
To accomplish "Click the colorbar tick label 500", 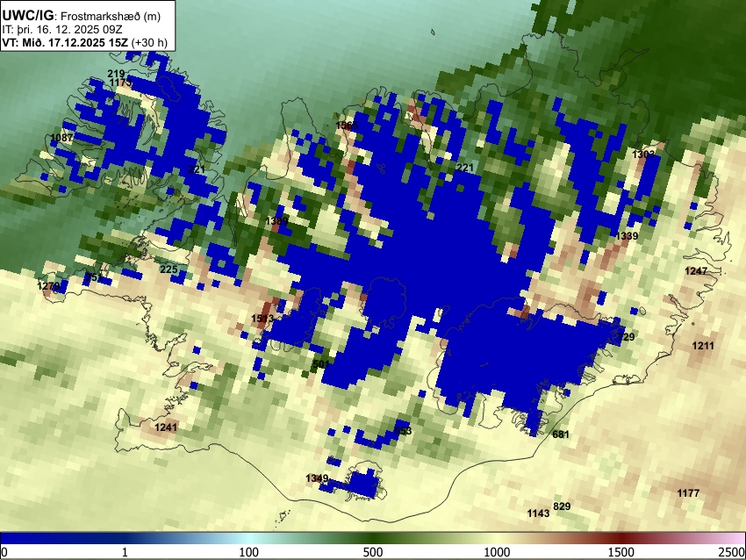I will [372, 552].
